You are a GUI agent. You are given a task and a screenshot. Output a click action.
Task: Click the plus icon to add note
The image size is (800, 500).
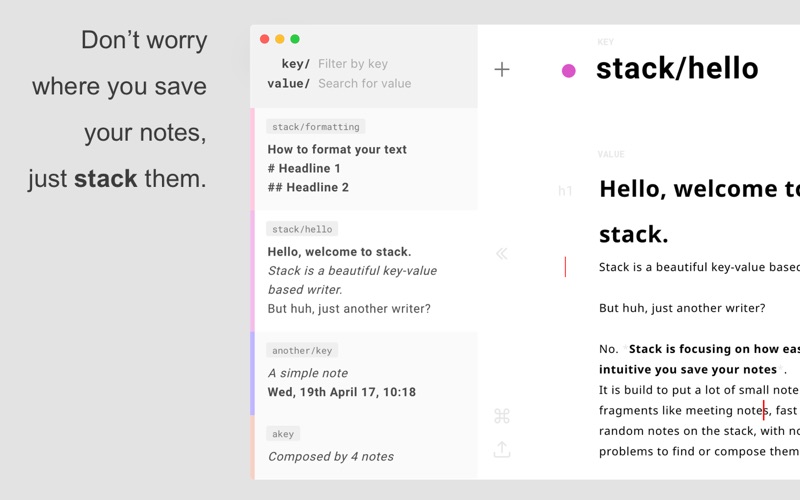click(x=502, y=69)
